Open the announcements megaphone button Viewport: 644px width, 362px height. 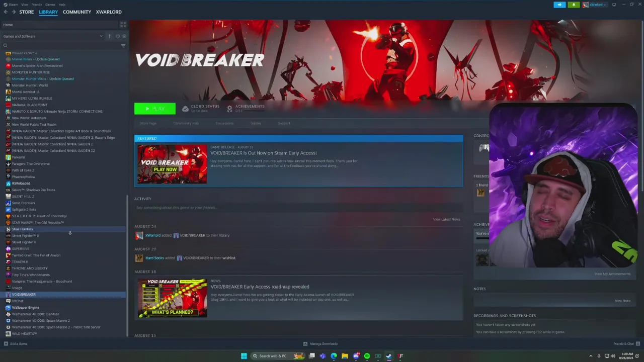559,5
